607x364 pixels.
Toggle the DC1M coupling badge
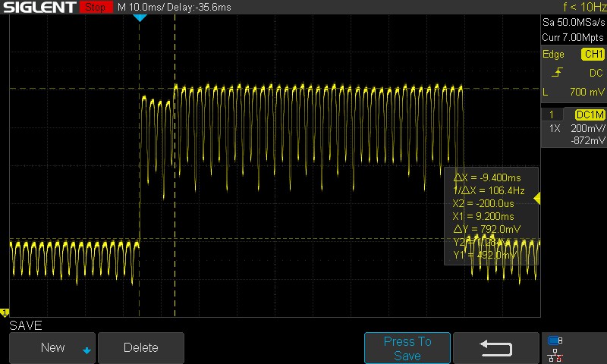[x=590, y=114]
